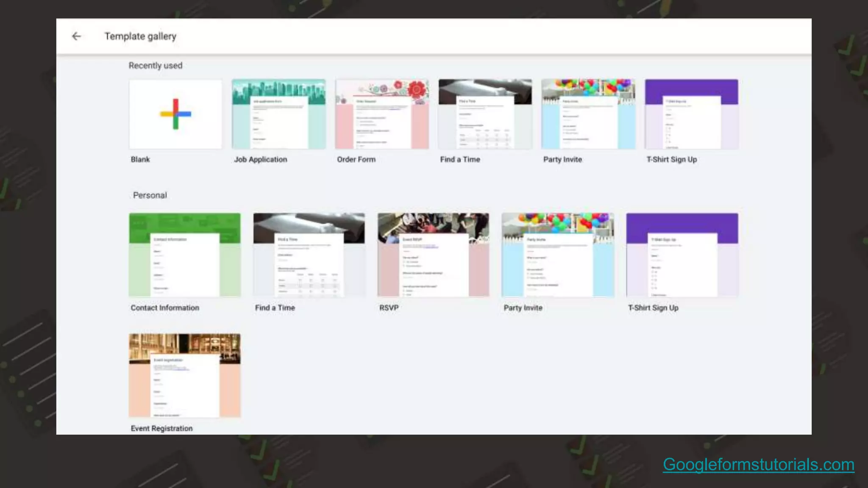Click the RSVP label
The width and height of the screenshot is (868, 488).
coord(389,308)
